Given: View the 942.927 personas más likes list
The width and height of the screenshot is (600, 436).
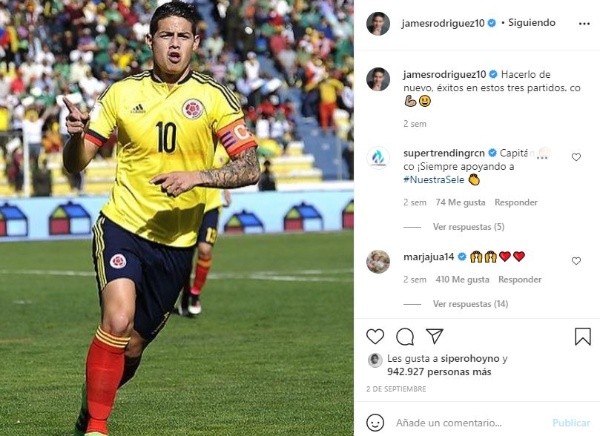Looking at the screenshot, I should click(439, 372).
